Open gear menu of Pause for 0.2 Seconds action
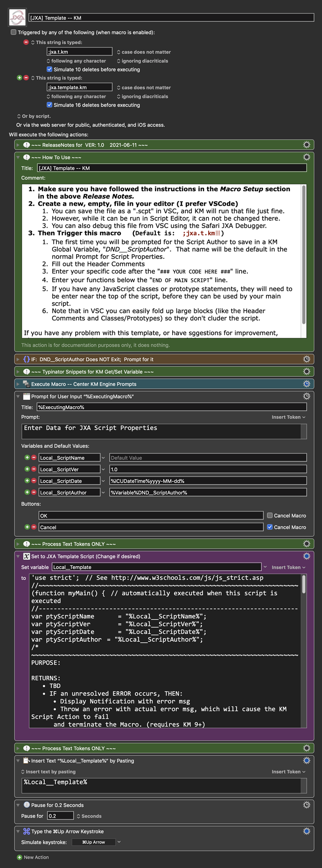The image size is (322, 868). [307, 805]
